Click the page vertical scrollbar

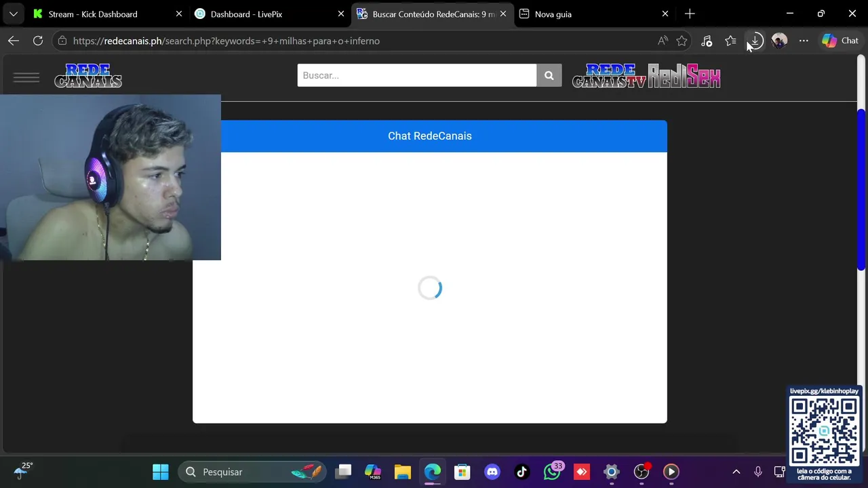861,190
